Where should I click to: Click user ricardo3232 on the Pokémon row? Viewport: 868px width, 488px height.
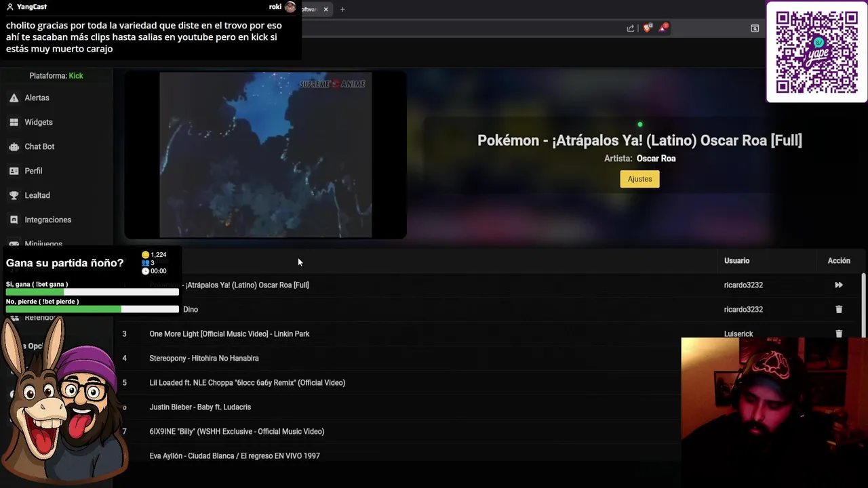[x=743, y=285]
